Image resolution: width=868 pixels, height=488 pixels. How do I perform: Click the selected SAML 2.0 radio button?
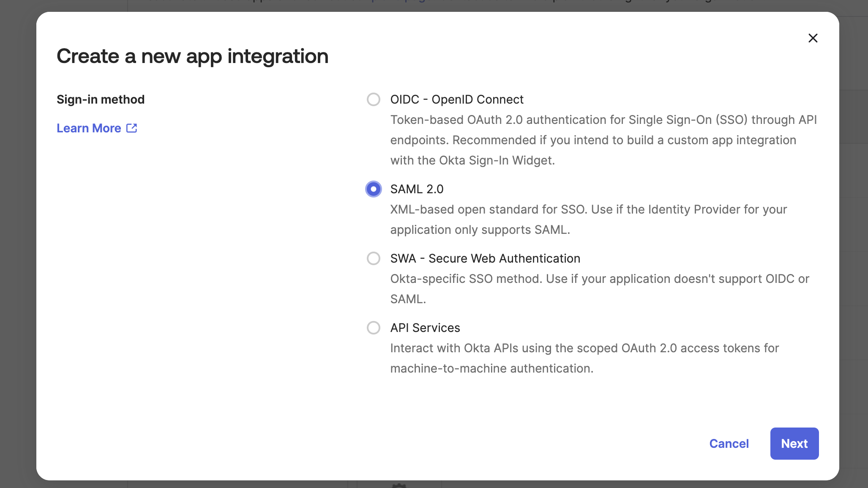pos(374,189)
